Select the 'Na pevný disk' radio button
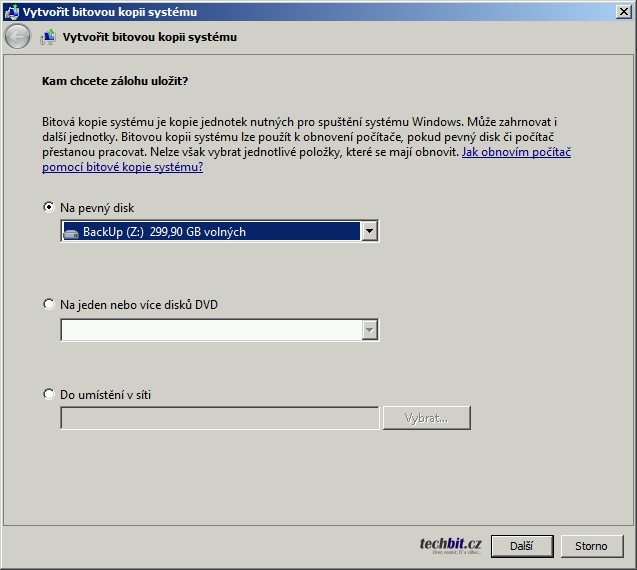Image resolution: width=637 pixels, height=570 pixels. pyautogui.click(x=49, y=208)
